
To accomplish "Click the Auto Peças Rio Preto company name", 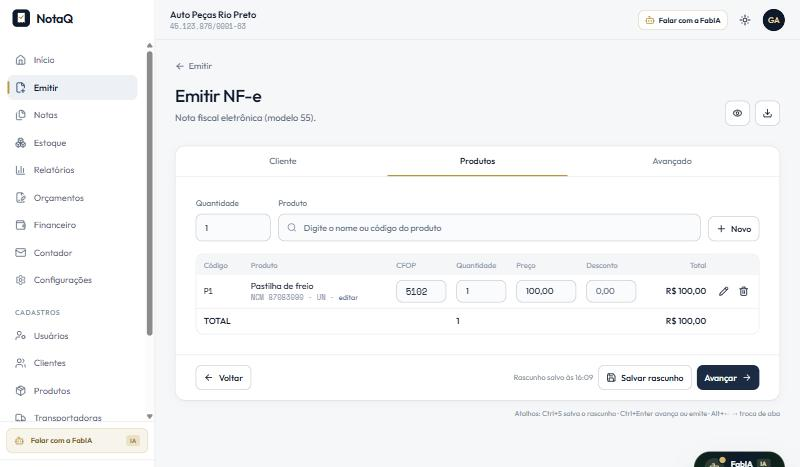I will point(213,15).
